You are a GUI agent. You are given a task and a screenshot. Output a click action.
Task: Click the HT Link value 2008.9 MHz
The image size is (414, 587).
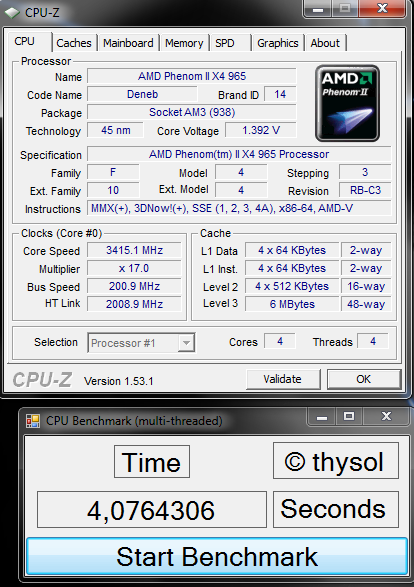(x=134, y=304)
